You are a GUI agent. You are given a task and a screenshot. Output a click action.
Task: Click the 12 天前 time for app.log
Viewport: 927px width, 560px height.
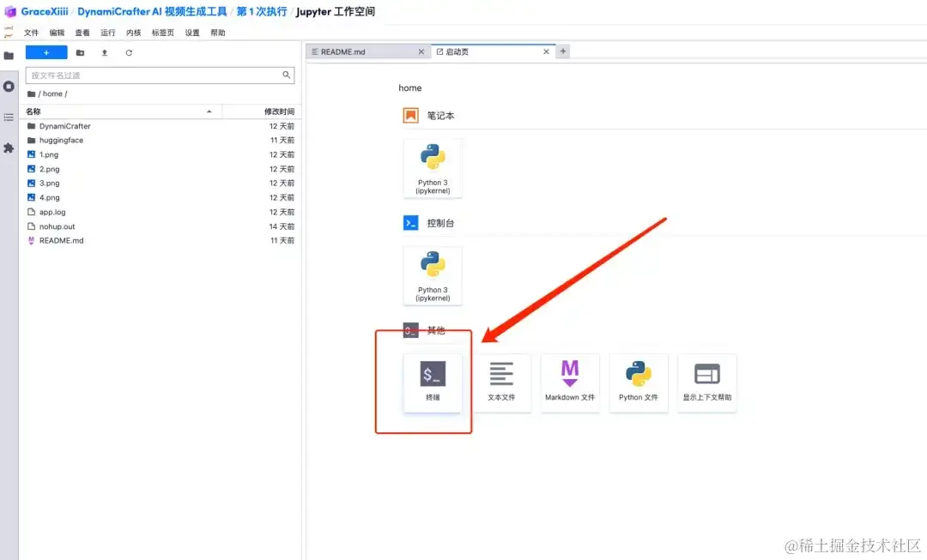click(282, 212)
